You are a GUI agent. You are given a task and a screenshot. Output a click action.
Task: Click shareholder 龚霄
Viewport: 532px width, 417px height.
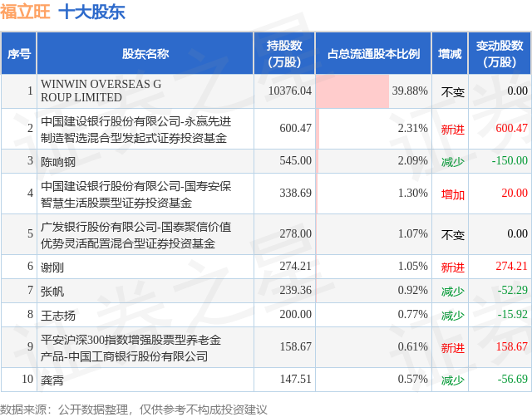point(52,380)
